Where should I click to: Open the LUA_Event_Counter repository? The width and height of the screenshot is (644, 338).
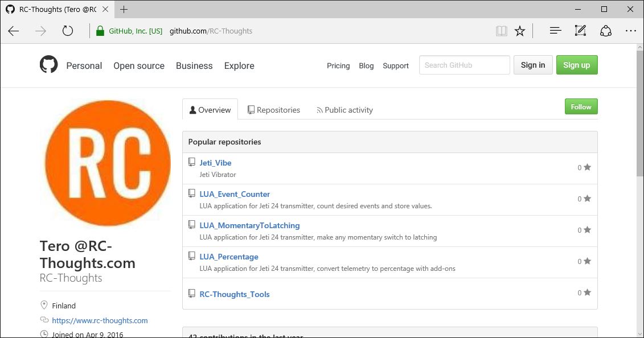[x=235, y=194]
